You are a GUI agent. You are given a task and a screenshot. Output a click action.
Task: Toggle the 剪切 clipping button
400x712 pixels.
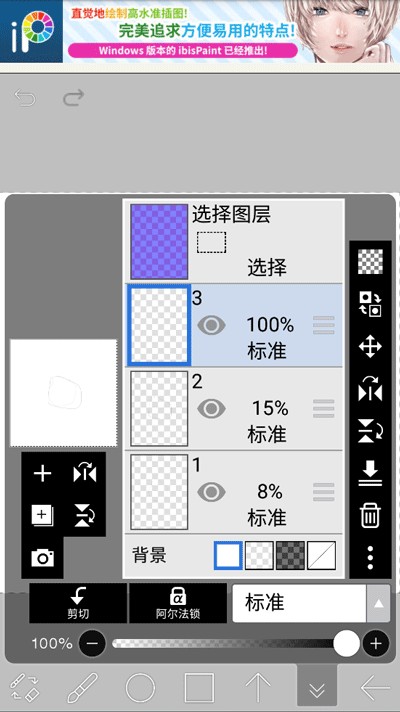78,603
